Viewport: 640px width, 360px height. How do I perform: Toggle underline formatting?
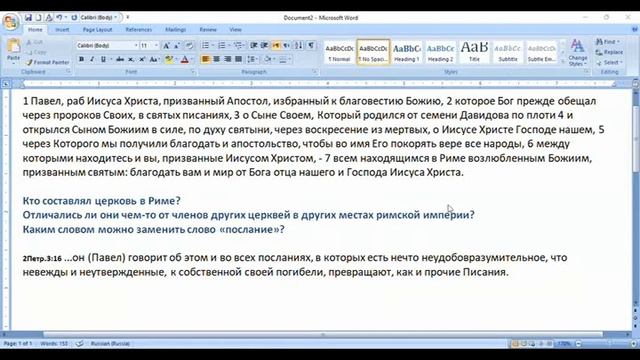(x=103, y=60)
